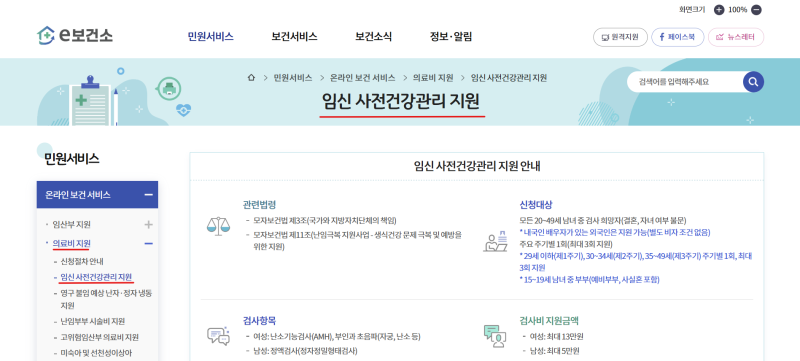The width and height of the screenshot is (800, 361).
Task: Click 임신 사전건강관리 지원 안내 panel title
Action: [477, 166]
